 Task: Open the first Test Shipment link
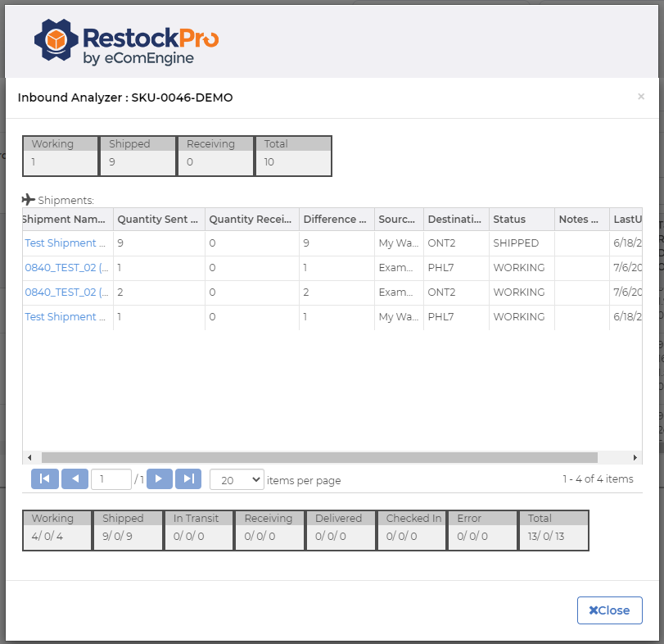coord(65,243)
